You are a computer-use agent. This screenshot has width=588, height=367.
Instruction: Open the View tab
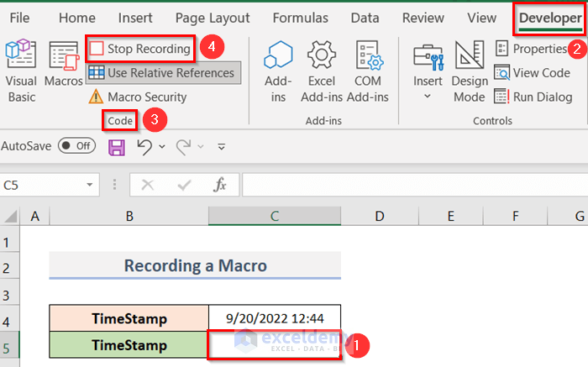[x=481, y=18]
